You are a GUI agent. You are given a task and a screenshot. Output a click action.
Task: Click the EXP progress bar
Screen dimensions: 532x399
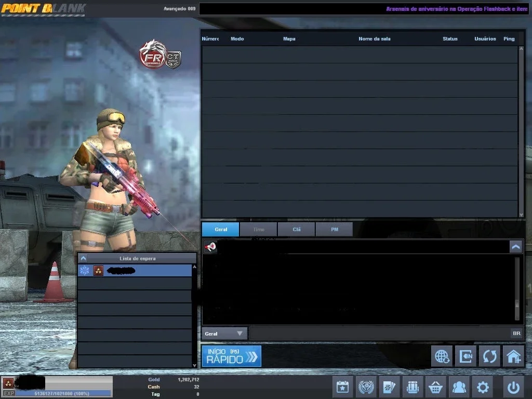pyautogui.click(x=63, y=393)
